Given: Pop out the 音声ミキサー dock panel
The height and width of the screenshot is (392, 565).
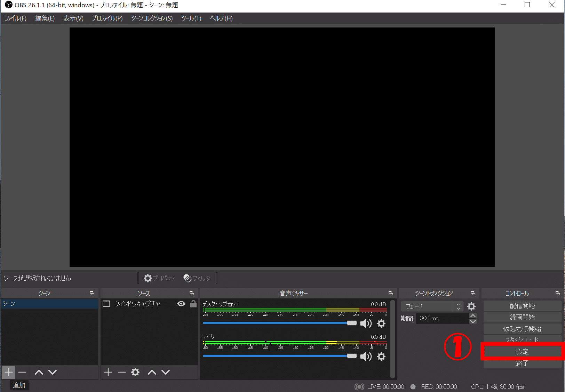Looking at the screenshot, I should point(391,293).
